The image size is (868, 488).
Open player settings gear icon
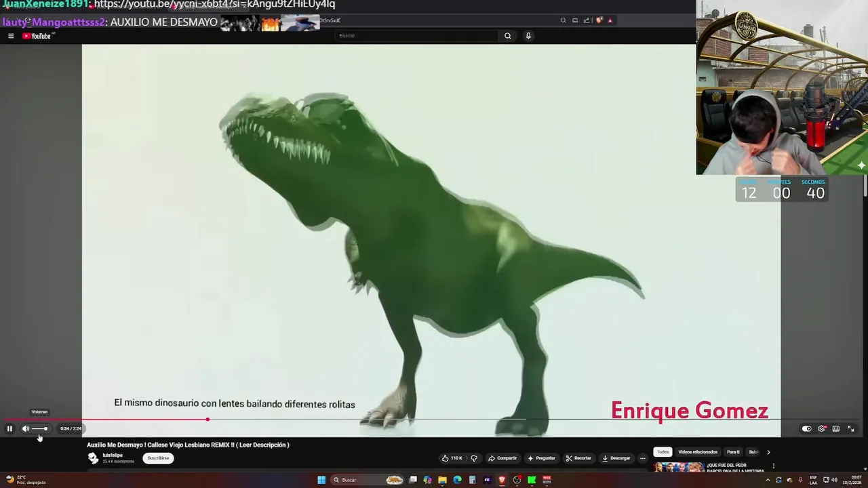click(x=821, y=428)
